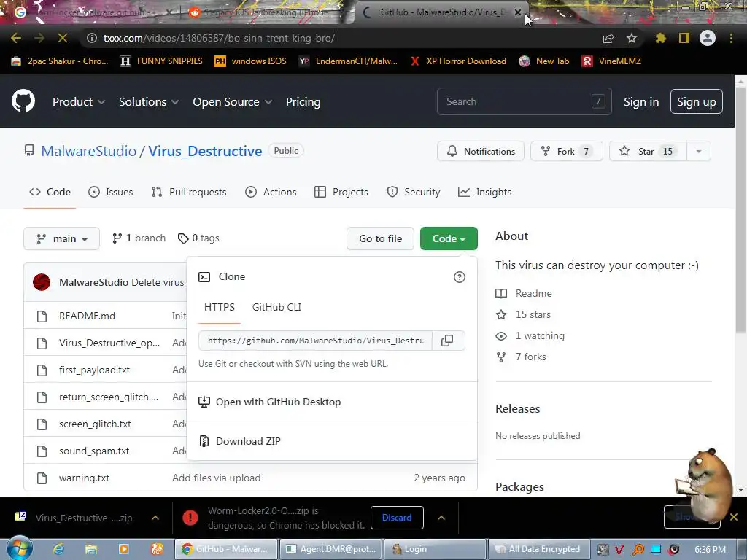Click Sign in link

pos(641,102)
